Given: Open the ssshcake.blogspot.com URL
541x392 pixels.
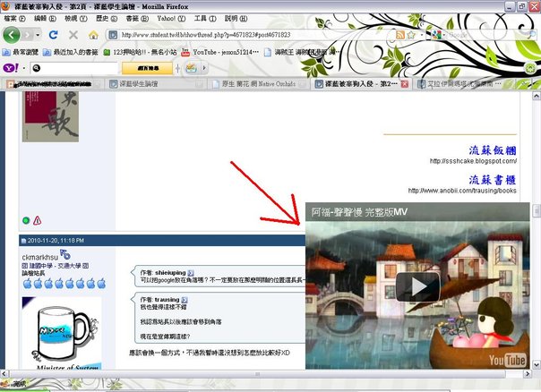Looking at the screenshot, I should pos(473,161).
